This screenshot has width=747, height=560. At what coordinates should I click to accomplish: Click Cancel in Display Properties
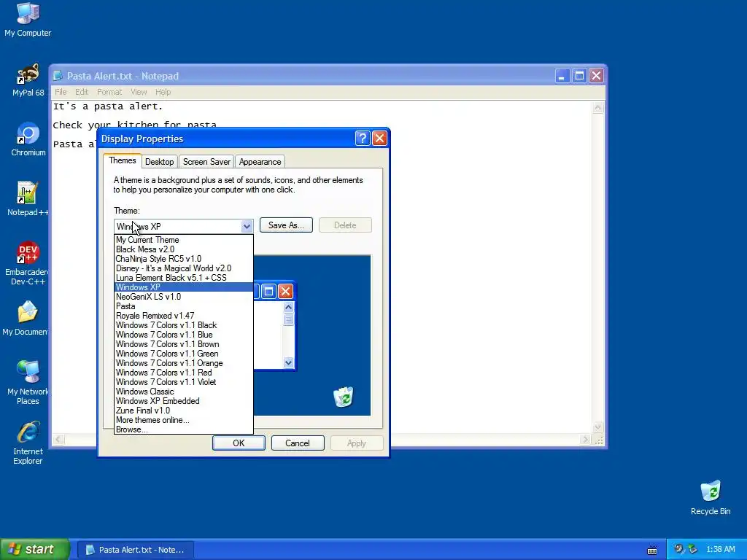(298, 443)
